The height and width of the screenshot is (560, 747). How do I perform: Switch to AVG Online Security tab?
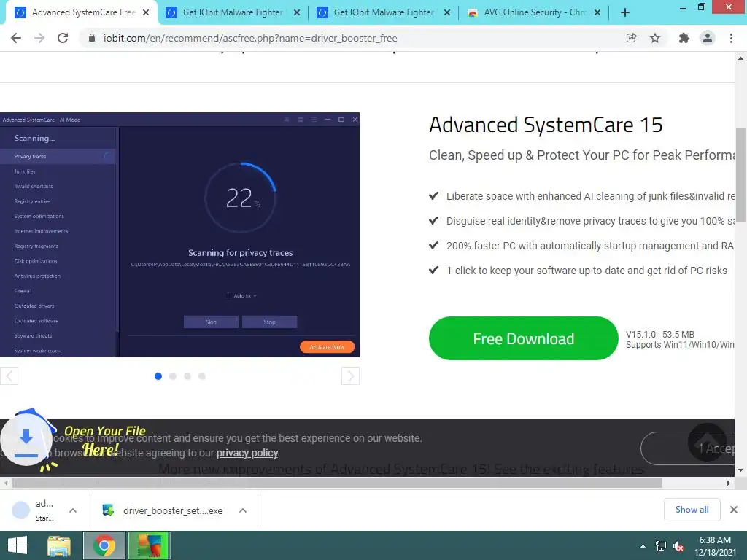(x=533, y=13)
